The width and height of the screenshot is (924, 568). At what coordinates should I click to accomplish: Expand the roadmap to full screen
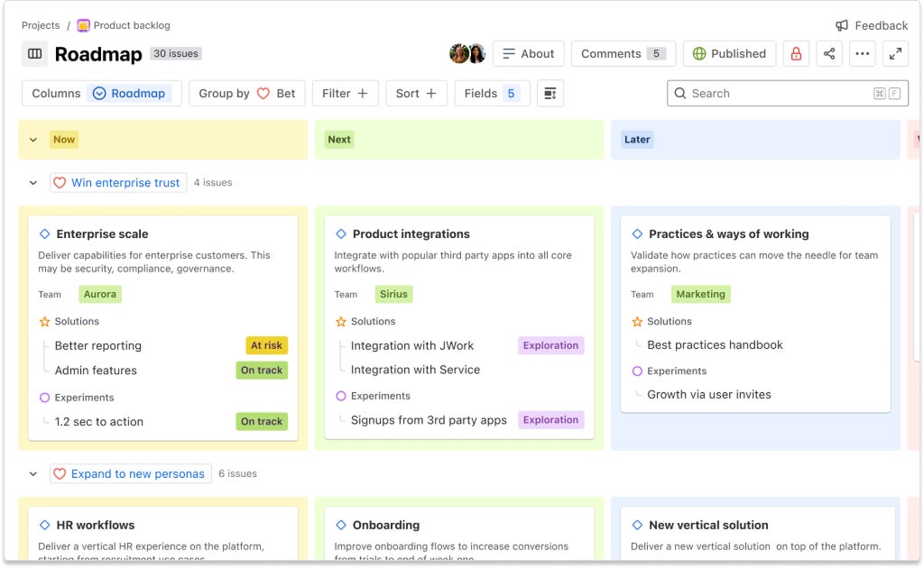[x=896, y=54]
